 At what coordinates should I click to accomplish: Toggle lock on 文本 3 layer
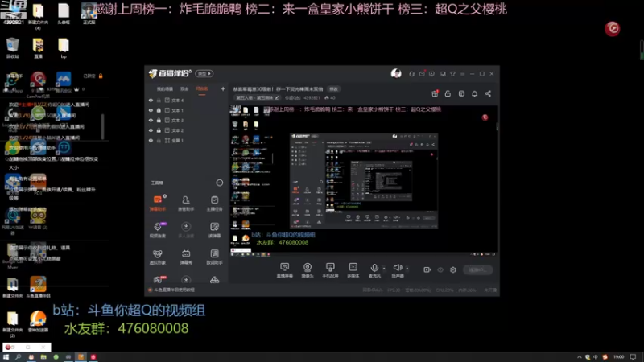click(x=159, y=120)
